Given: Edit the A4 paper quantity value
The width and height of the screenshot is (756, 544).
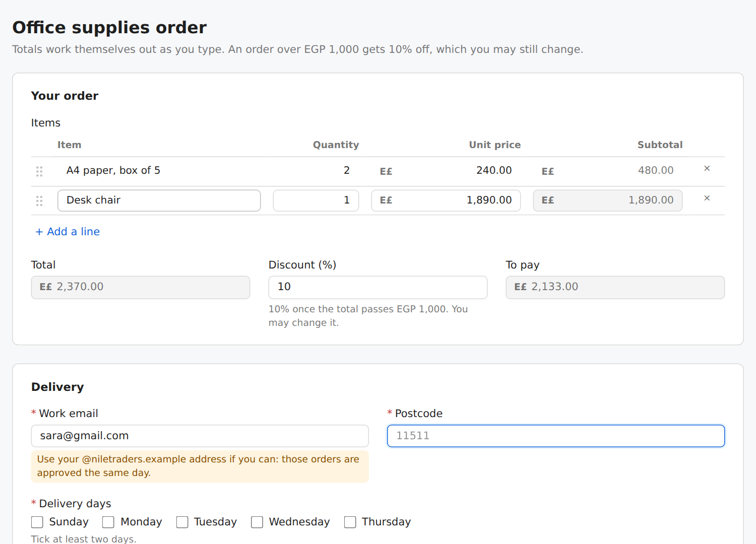Looking at the screenshot, I should pyautogui.click(x=316, y=171).
